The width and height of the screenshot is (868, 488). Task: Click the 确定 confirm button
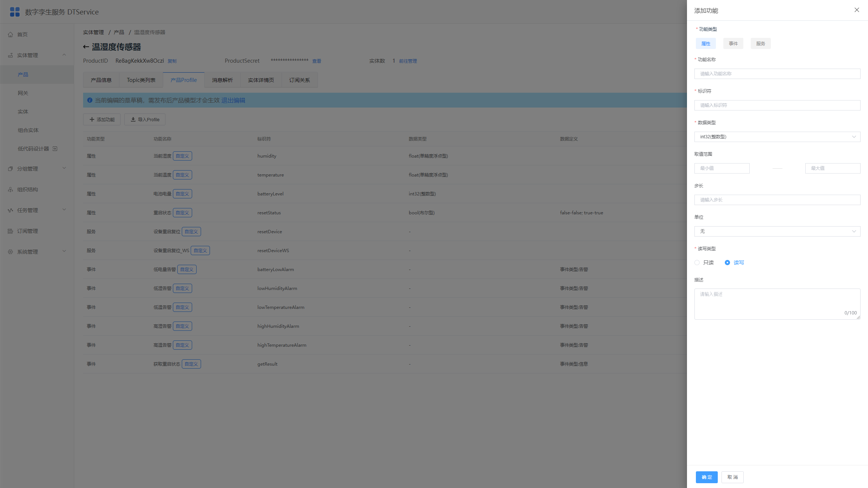[707, 477]
